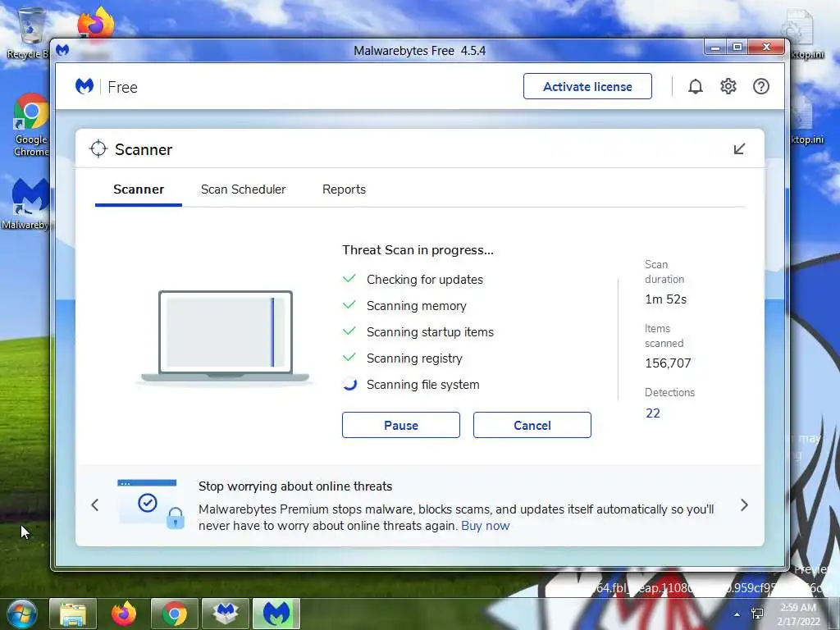Viewport: 840px width, 630px height.
Task: Pause the threat scan
Action: (x=400, y=425)
